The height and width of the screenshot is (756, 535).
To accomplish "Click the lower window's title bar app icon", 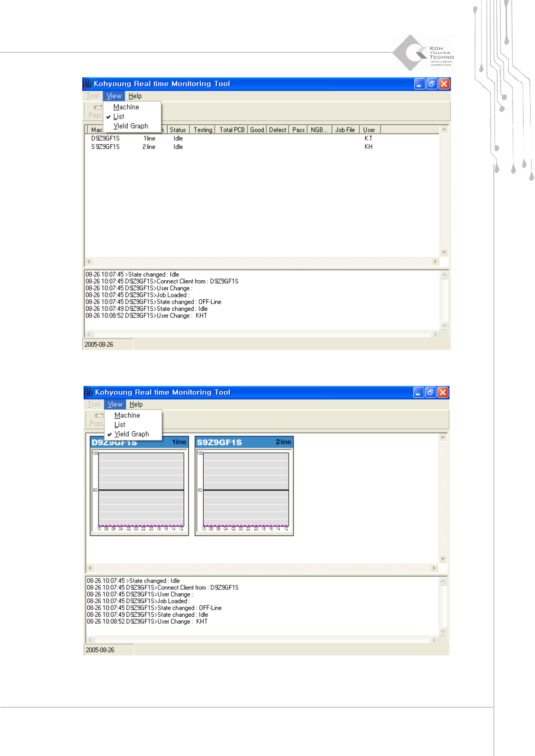I will pyautogui.click(x=89, y=392).
